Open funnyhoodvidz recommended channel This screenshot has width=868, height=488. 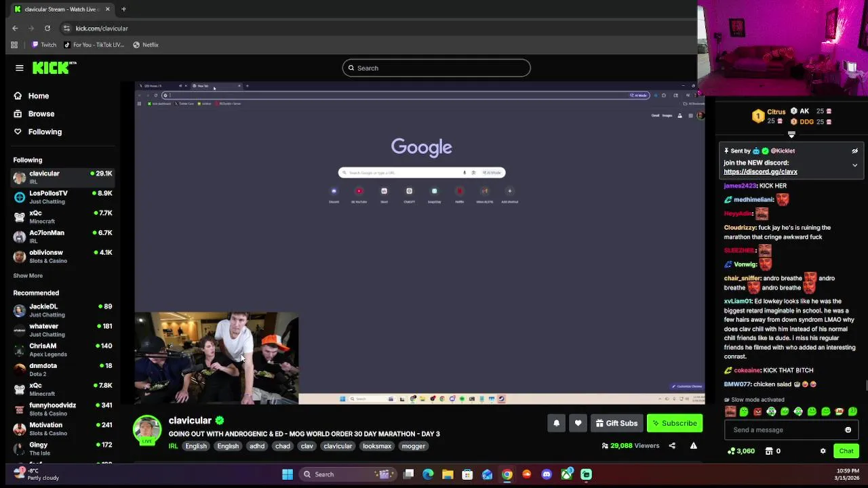click(x=62, y=409)
